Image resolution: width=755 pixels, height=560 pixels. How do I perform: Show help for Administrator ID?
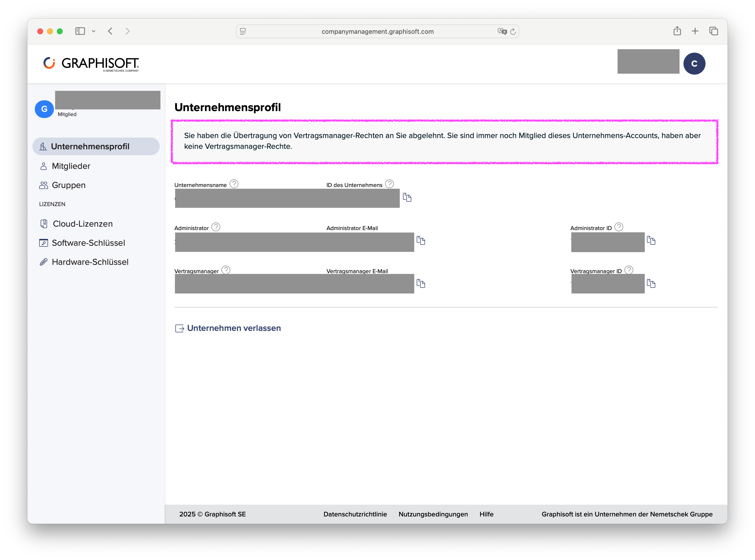coord(619,227)
